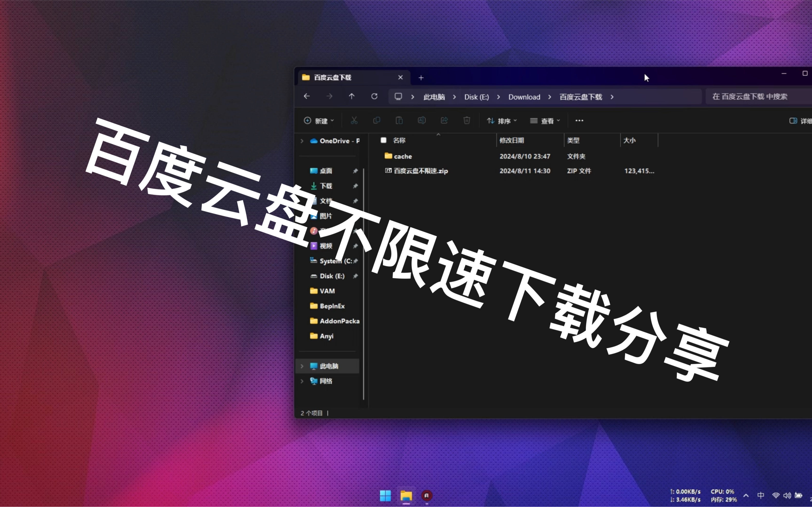Viewport: 812px width, 507px height.
Task: Sort by the 修改日期 column header
Action: coord(512,140)
